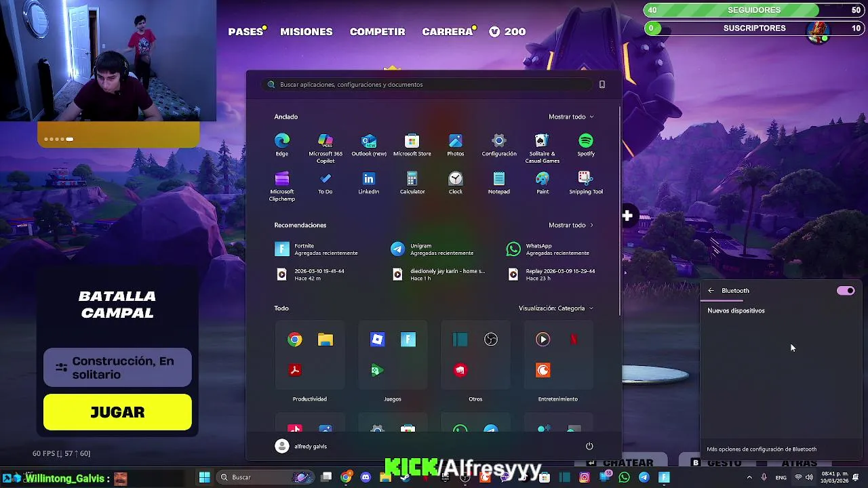Open Riot Client in Otros folder
The image size is (868, 488).
[460, 370]
